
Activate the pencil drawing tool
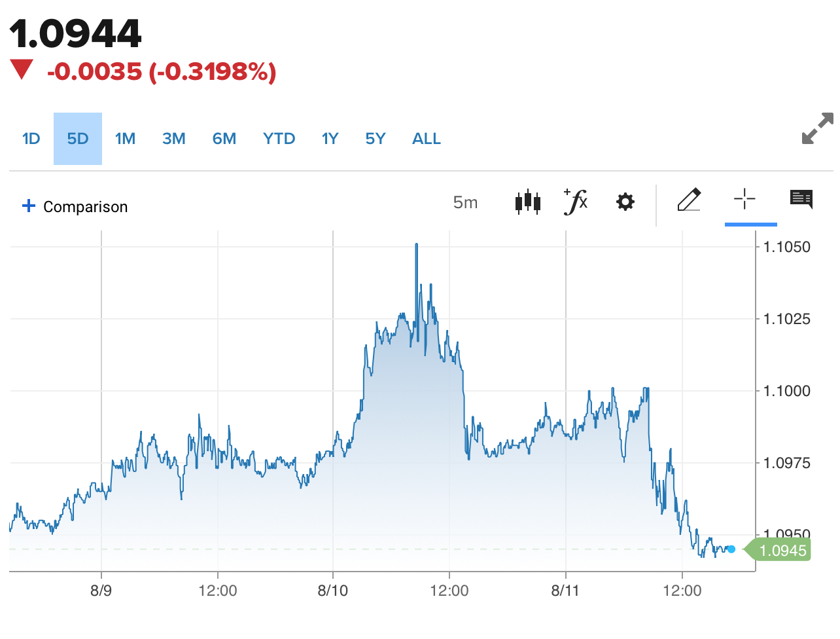(689, 200)
